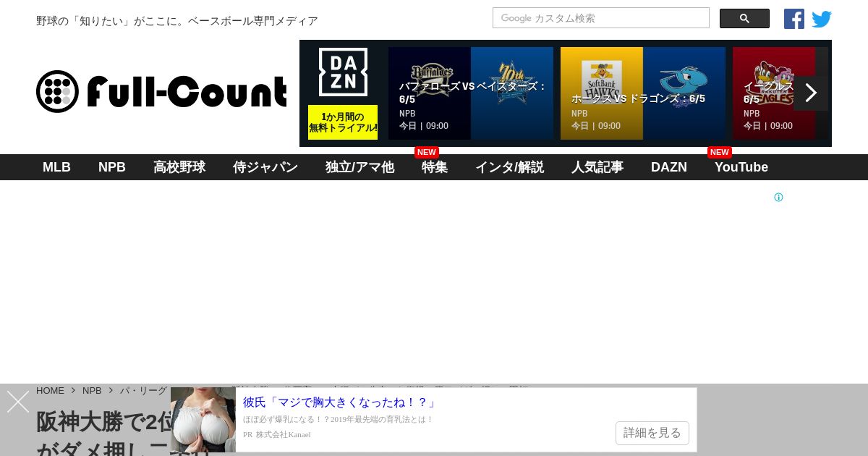Click the bottom ad thumbnail image

pos(203,420)
